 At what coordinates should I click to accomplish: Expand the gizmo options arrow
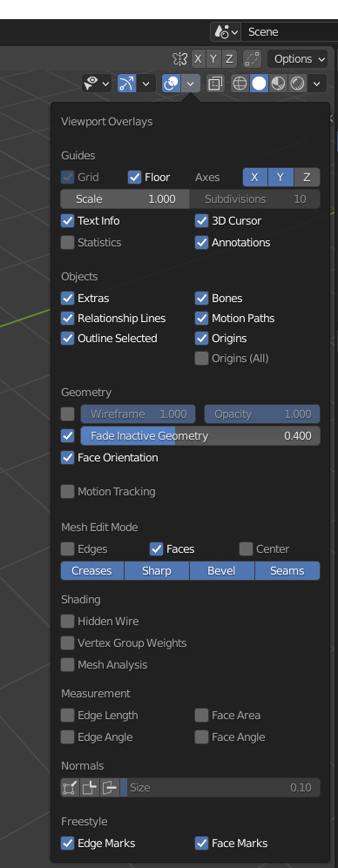[145, 84]
